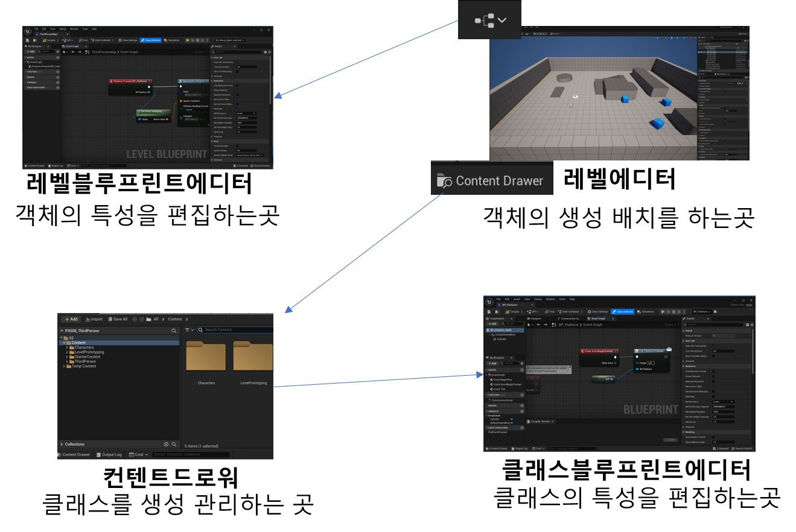This screenshot has width=796, height=532.
Task: Toggle Net Load on Client in Class Blueprint details
Action: (713, 387)
